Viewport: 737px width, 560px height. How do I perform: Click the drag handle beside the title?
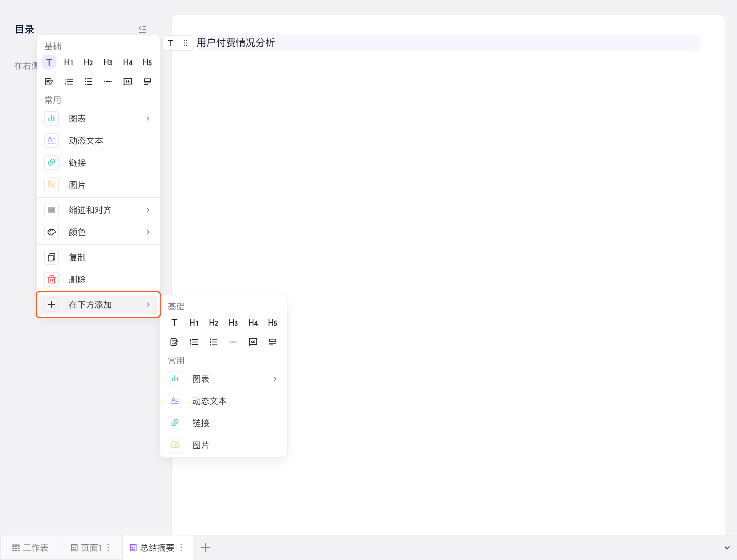click(x=185, y=43)
